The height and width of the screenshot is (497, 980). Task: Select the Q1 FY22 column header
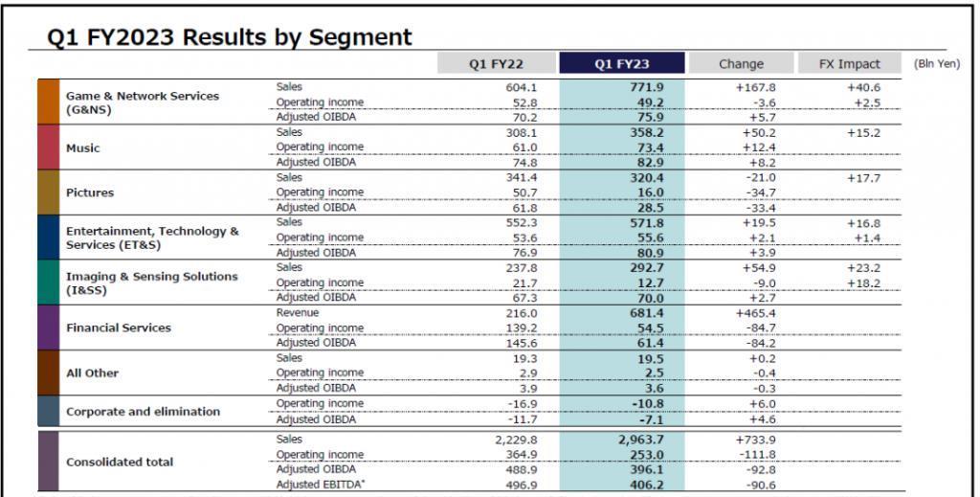(x=496, y=63)
